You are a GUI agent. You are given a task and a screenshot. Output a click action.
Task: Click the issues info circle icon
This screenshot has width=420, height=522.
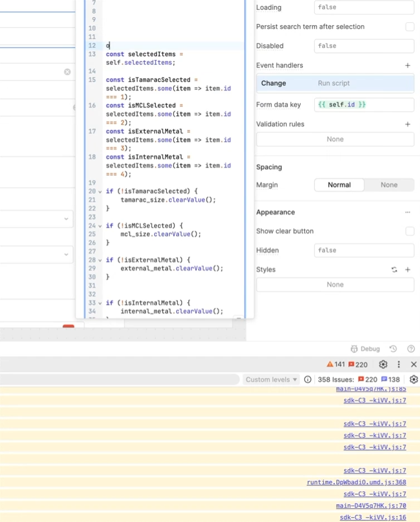point(308,379)
